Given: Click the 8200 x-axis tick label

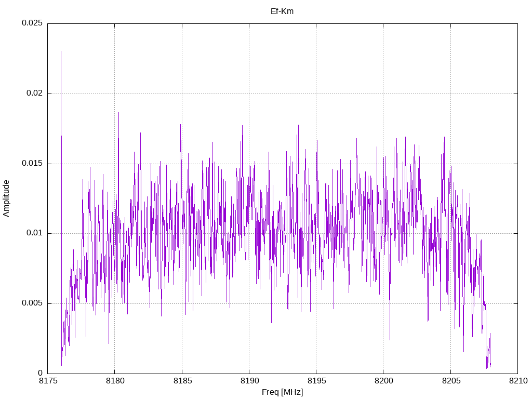Looking at the screenshot, I should (x=384, y=381).
